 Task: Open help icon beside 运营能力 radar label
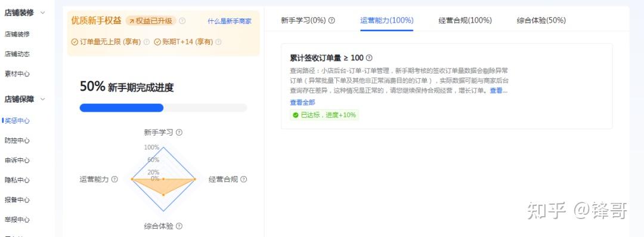point(114,180)
